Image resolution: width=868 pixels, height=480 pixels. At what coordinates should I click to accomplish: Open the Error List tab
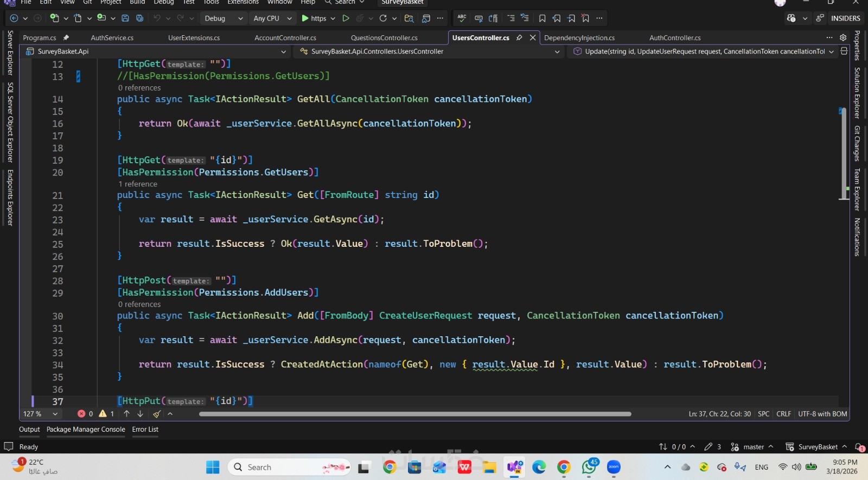tap(145, 430)
